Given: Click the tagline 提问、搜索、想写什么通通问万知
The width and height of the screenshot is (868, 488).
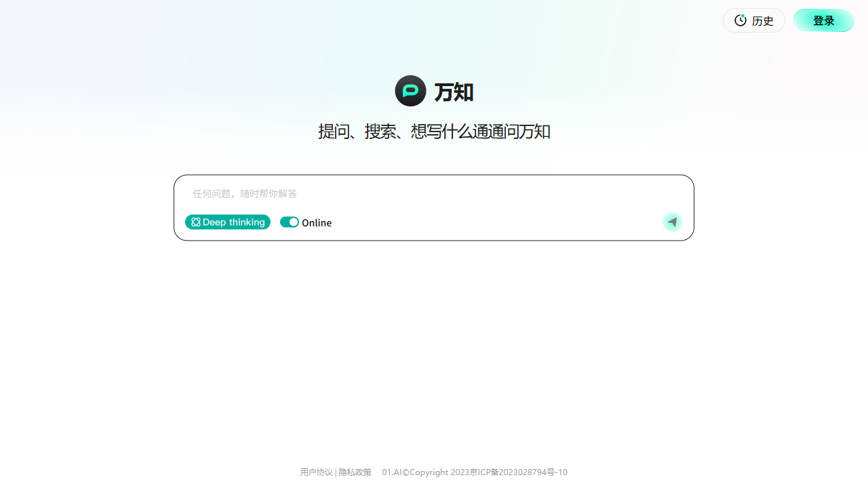Looking at the screenshot, I should [434, 131].
